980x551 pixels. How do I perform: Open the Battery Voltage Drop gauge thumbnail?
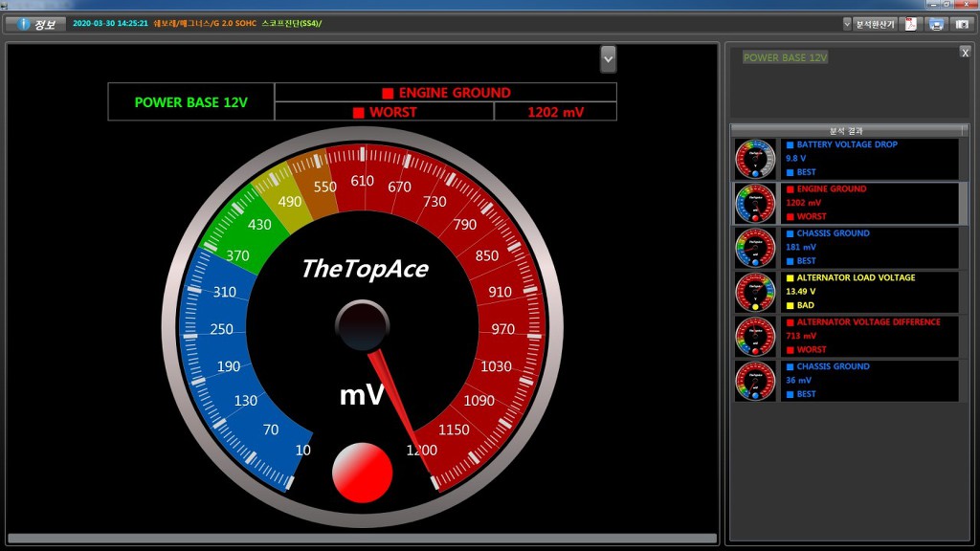click(755, 159)
